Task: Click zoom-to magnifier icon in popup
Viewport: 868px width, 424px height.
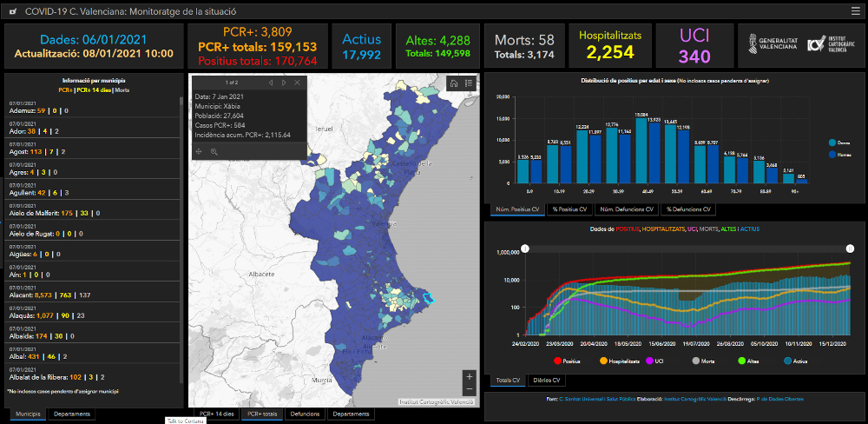Action: (214, 151)
